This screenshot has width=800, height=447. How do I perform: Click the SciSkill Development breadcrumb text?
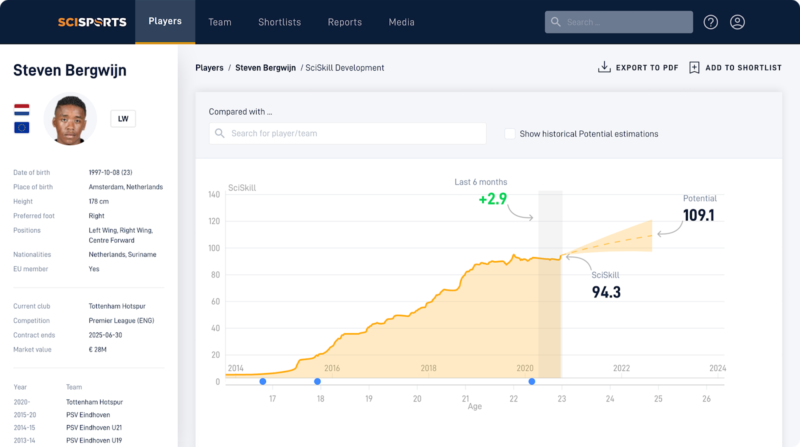tap(345, 68)
